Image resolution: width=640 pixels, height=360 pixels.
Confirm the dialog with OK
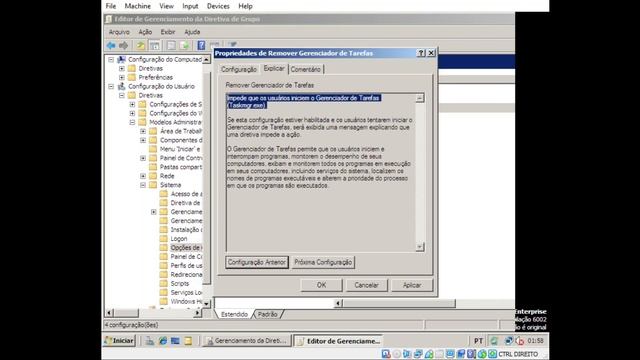(x=321, y=285)
